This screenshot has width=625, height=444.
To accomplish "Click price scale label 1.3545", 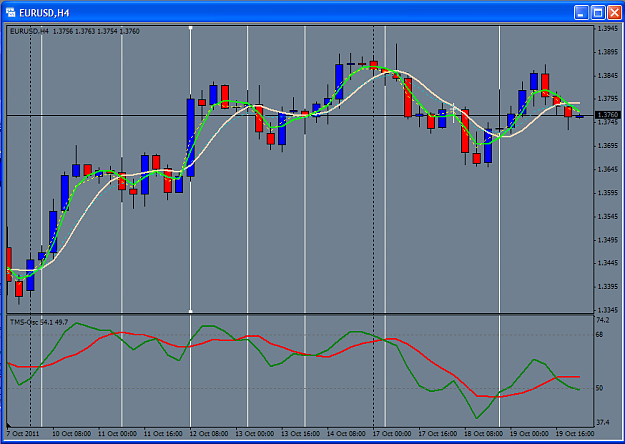I will tap(607, 216).
